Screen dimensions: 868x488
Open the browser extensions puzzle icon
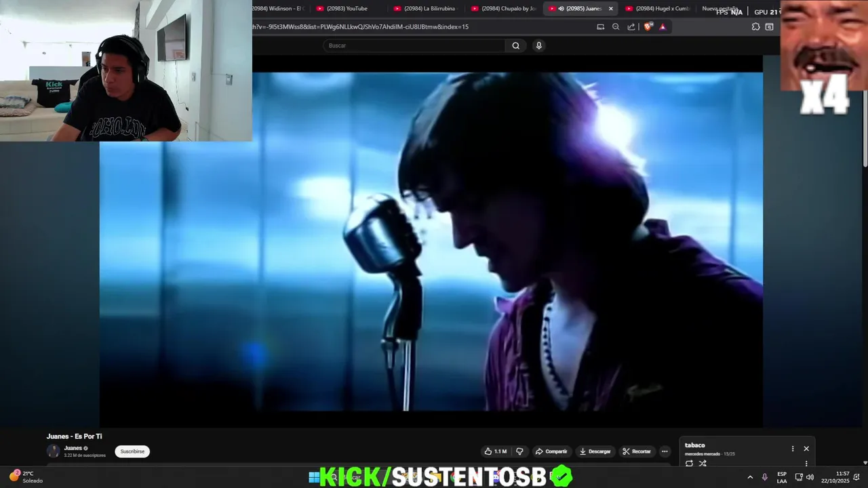point(755,26)
